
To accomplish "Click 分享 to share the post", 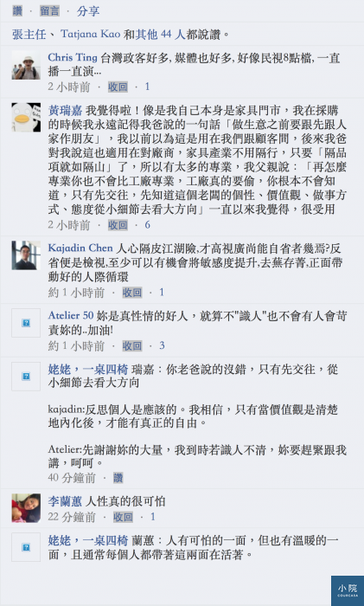I will pos(88,10).
